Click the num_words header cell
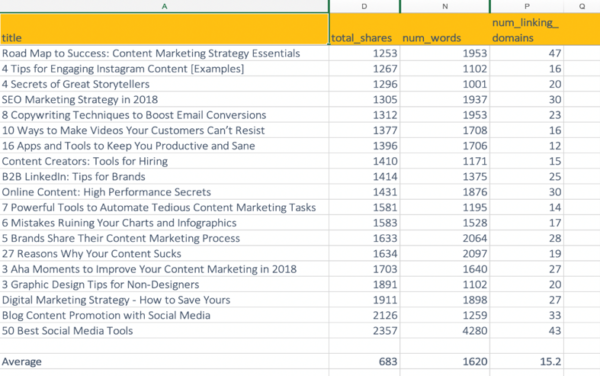Image resolution: width=600 pixels, height=376 pixels. 445,29
